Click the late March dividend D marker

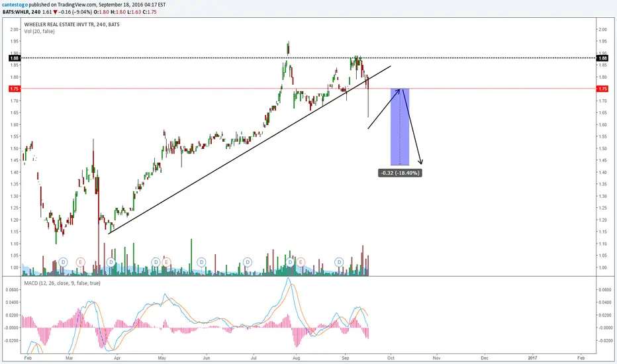[x=111, y=261]
